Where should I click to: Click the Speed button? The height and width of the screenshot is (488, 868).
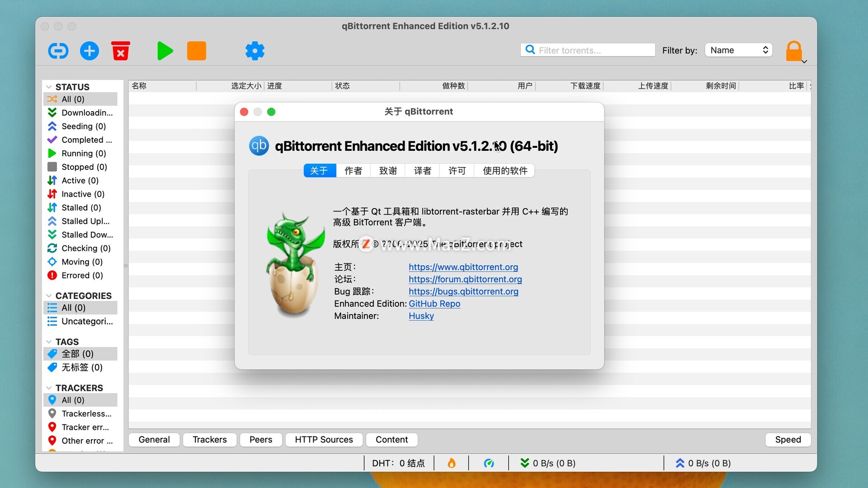tap(788, 440)
